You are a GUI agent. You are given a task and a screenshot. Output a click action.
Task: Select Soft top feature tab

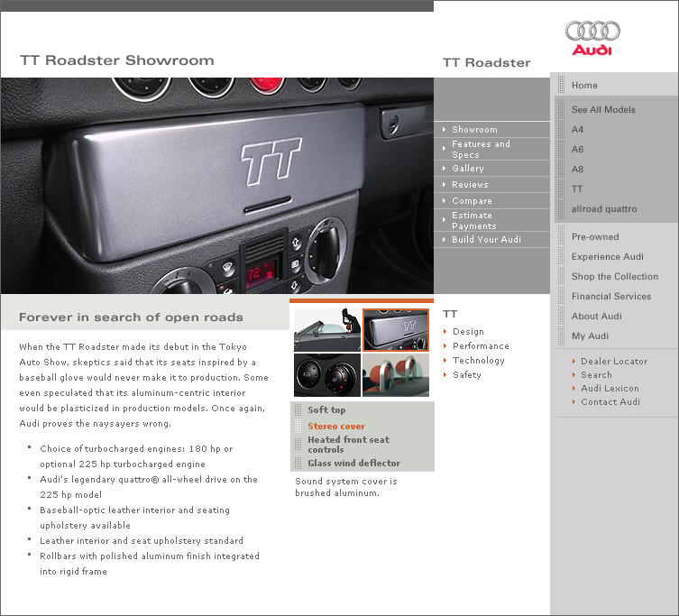(x=326, y=409)
